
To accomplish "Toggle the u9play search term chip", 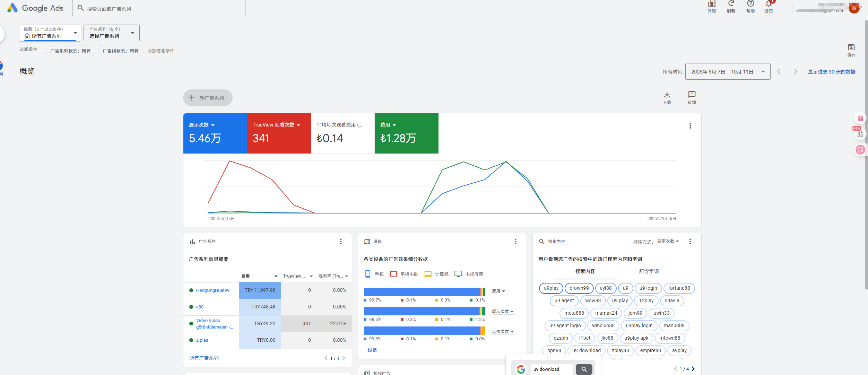I will click(x=551, y=288).
